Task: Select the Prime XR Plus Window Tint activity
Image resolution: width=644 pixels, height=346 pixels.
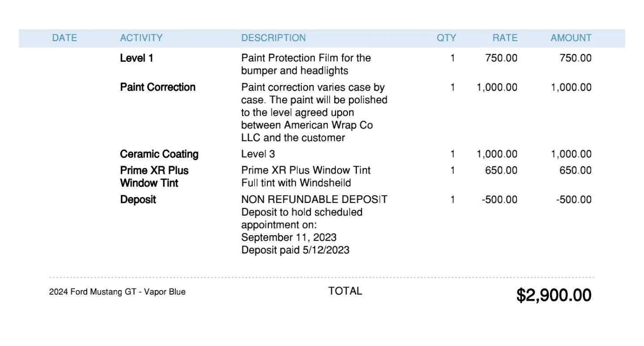Action: tap(154, 177)
